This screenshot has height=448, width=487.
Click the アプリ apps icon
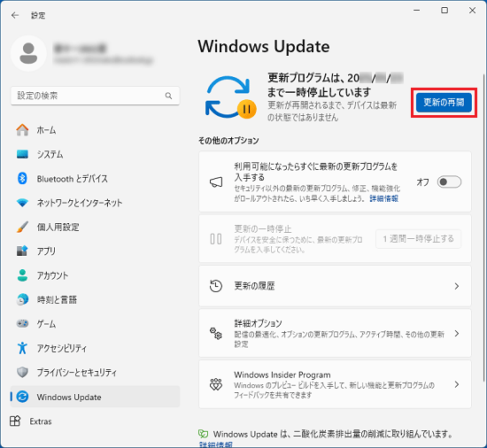coord(22,251)
